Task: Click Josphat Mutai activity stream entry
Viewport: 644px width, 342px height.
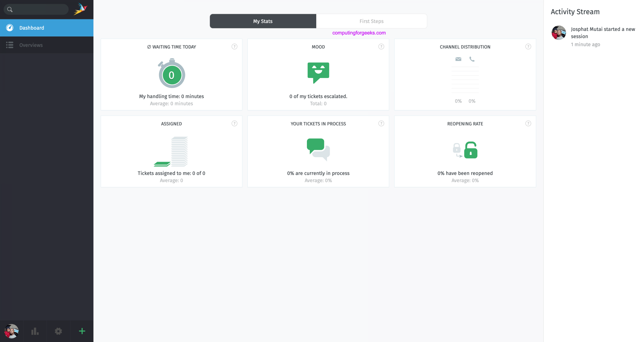Action: click(602, 33)
